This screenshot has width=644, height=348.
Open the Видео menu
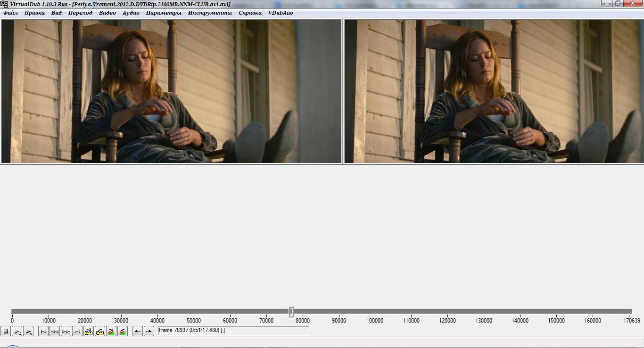tap(107, 13)
